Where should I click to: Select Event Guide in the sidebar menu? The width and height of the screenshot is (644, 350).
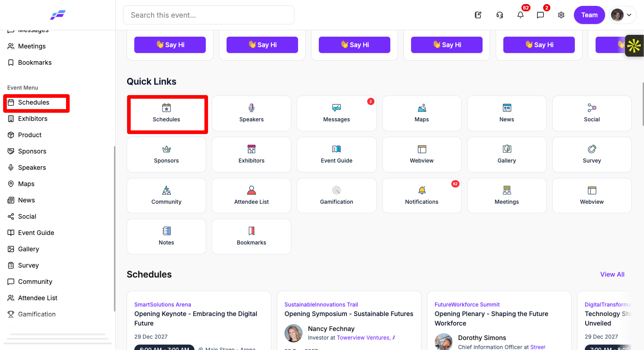(x=36, y=233)
